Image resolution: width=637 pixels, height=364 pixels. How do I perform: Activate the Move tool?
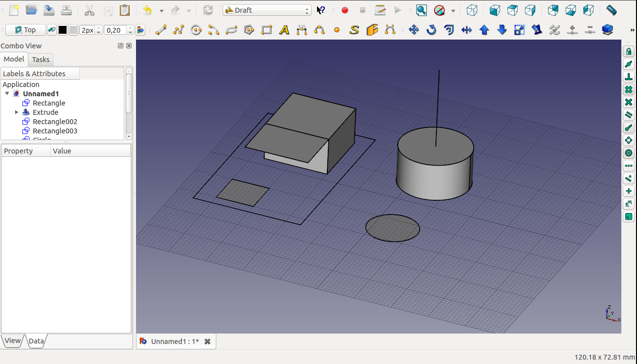[x=414, y=30]
